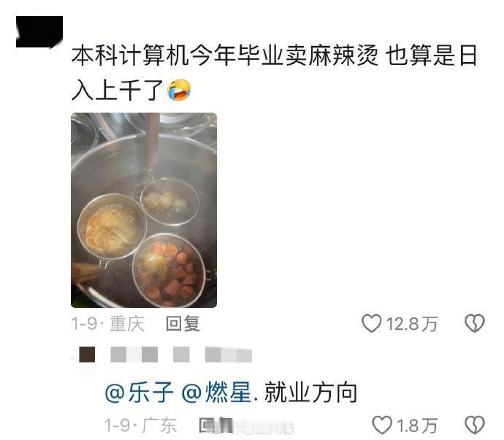
Task: Reply to the top comment via 回复
Action: point(183,323)
